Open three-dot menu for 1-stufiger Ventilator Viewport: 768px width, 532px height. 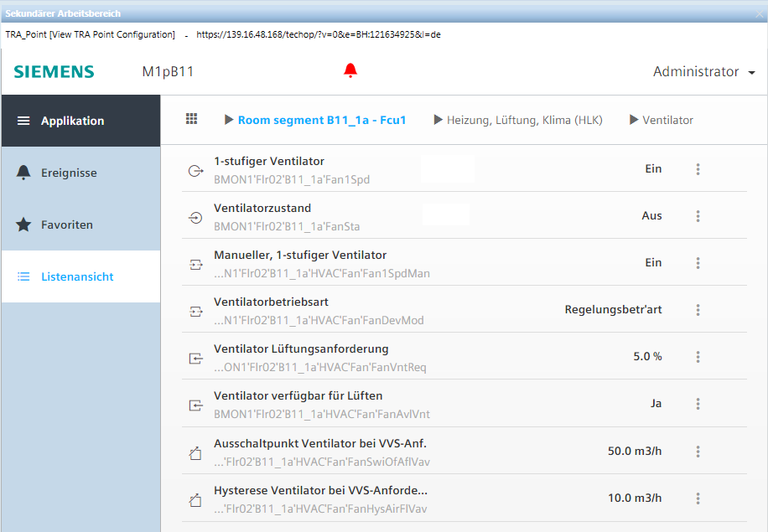coord(698,169)
